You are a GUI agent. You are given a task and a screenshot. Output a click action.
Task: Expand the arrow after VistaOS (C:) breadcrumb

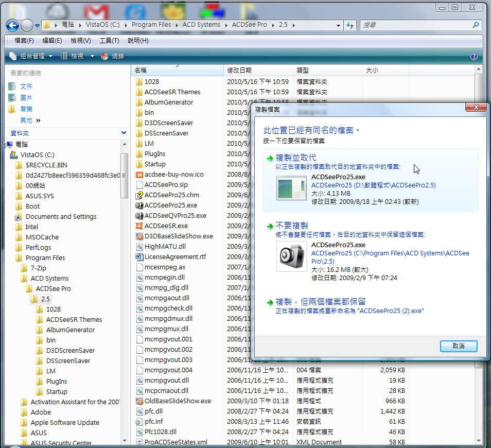tap(126, 25)
